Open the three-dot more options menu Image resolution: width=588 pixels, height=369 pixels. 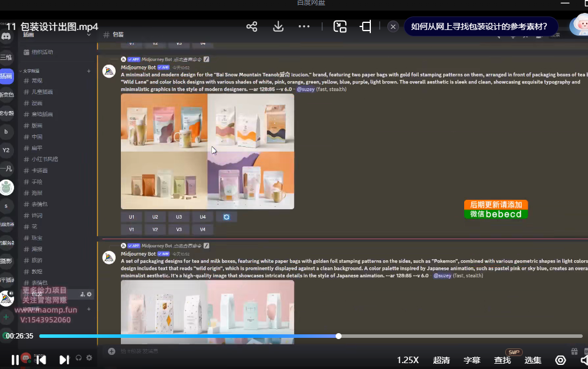pyautogui.click(x=304, y=26)
